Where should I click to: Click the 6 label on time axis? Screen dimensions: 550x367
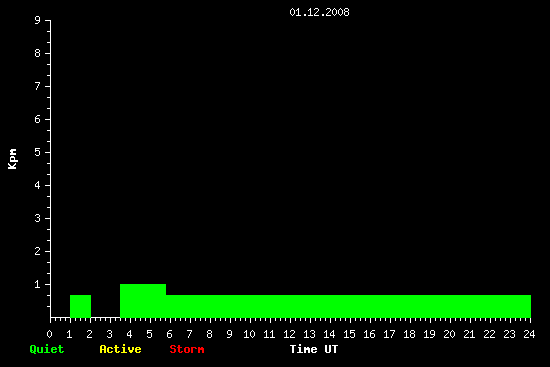pos(169,334)
